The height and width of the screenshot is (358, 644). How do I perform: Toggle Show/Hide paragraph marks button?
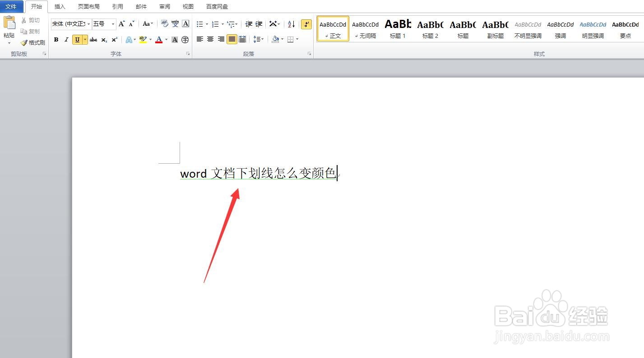tap(306, 24)
